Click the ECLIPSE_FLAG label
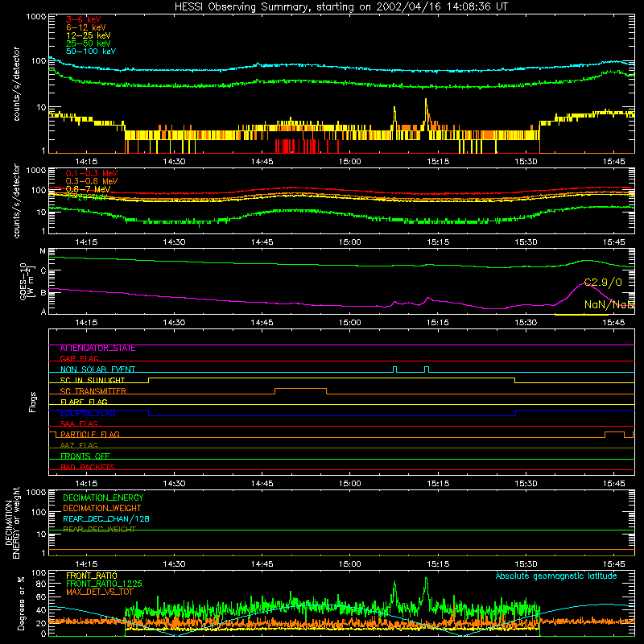This screenshot has height=644, width=644. [x=88, y=413]
